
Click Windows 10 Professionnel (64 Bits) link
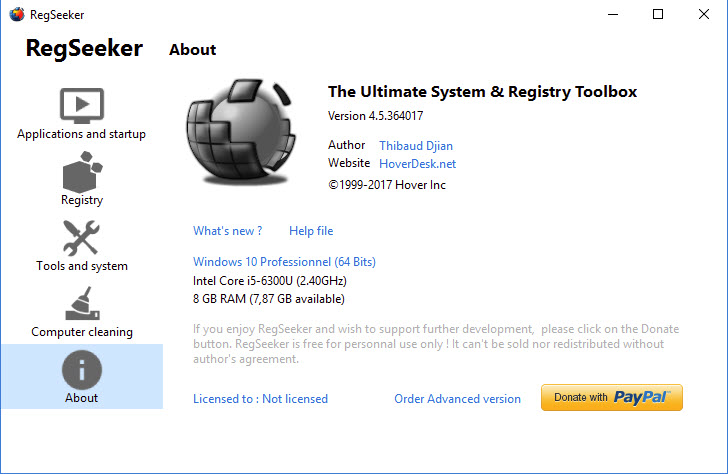(284, 262)
